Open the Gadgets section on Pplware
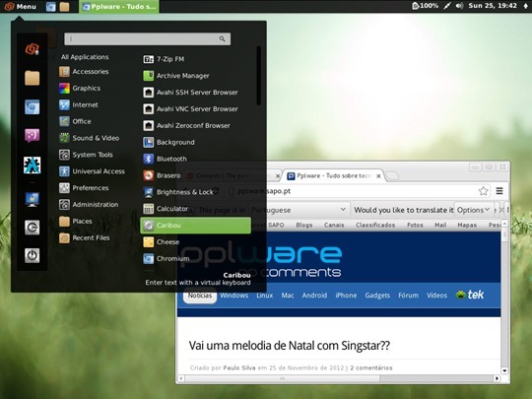Viewport: 532px width, 399px height. [x=377, y=296]
